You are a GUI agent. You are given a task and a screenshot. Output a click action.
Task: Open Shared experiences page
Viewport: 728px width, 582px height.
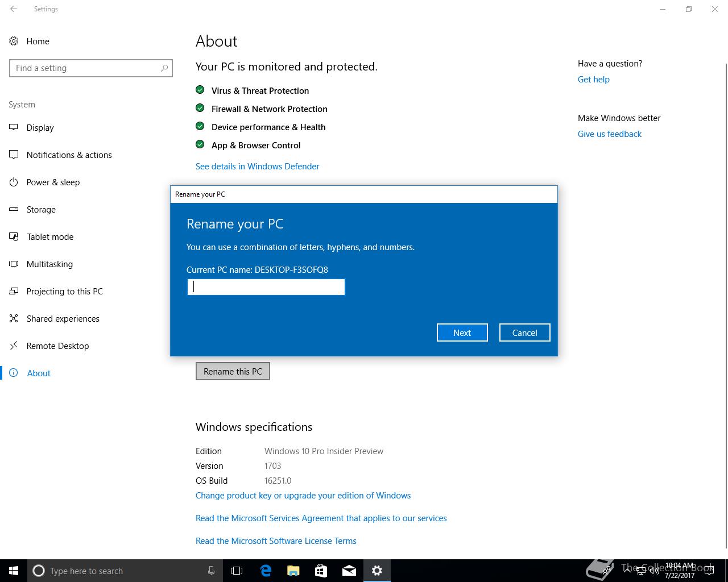pyautogui.click(x=63, y=319)
